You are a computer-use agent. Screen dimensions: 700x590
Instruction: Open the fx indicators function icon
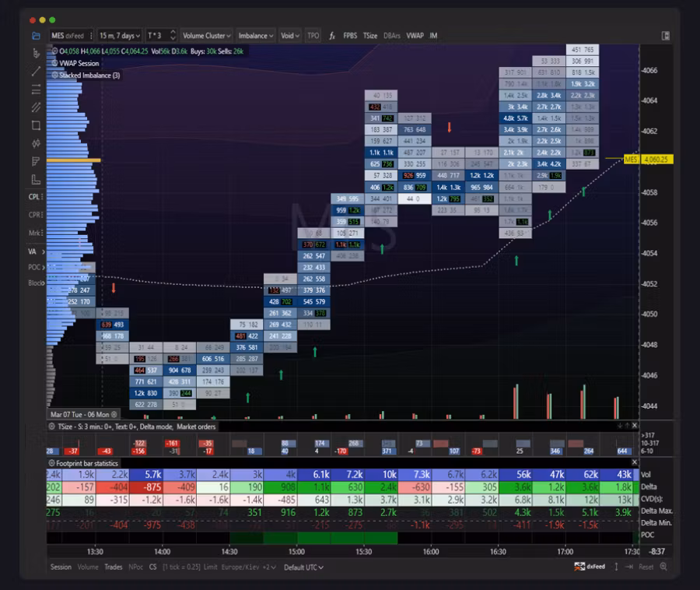click(x=332, y=36)
